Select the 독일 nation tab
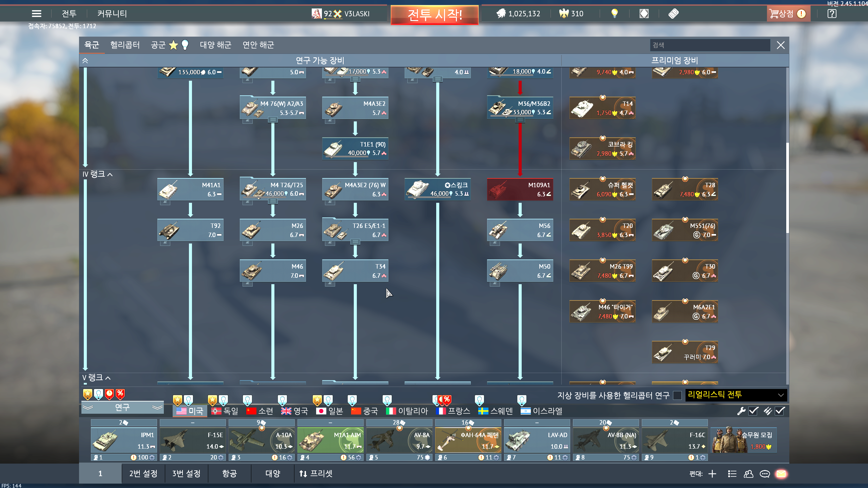Screen dimensions: 868x488 (225, 411)
